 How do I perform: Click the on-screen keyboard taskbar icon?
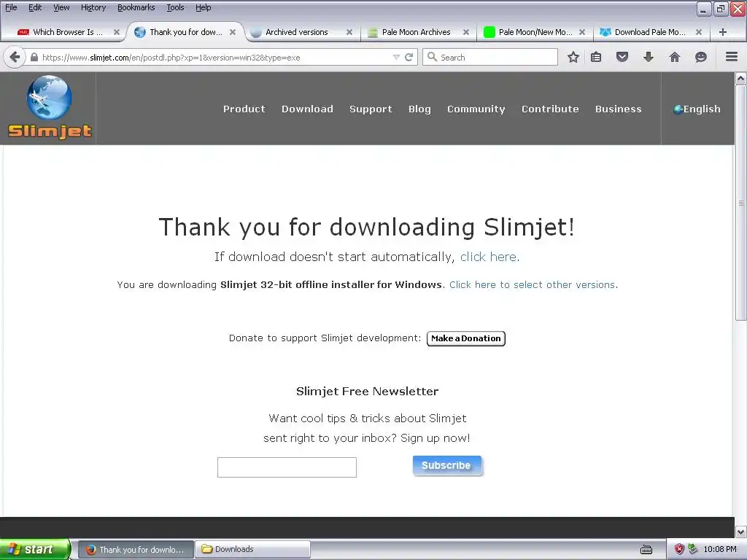point(646,550)
